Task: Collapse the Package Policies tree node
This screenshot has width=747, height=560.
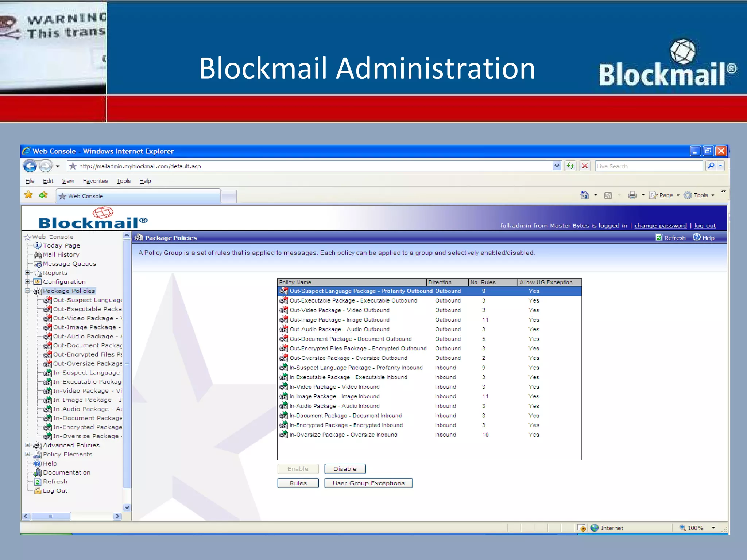Action: click(x=27, y=291)
